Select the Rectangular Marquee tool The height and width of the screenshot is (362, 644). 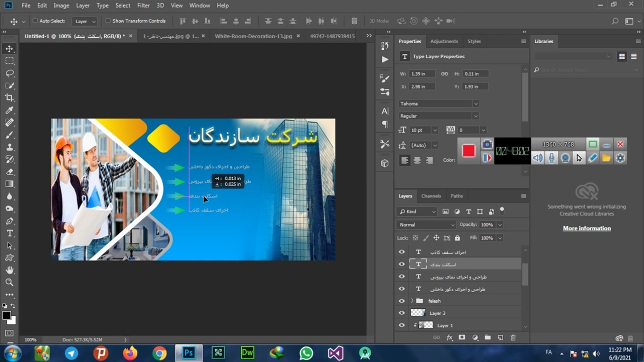10,61
